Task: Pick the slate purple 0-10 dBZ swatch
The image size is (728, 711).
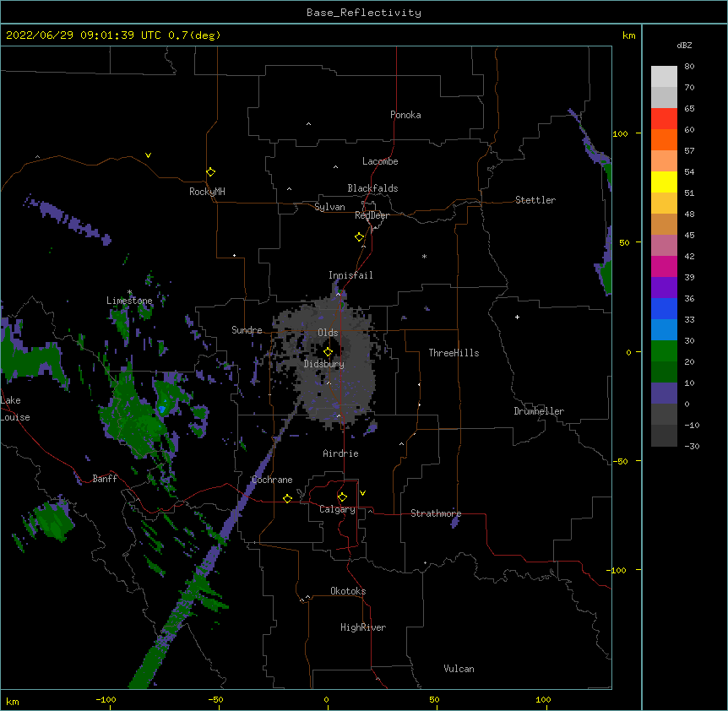Action: pos(664,393)
